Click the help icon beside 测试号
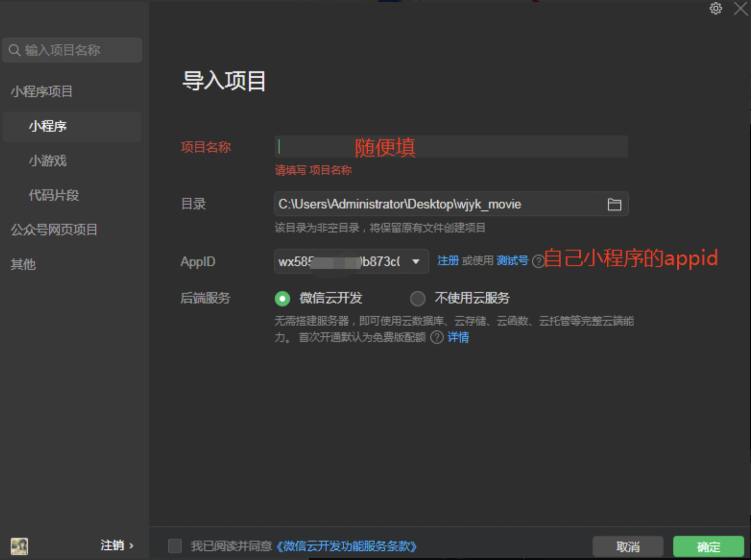 pyautogui.click(x=538, y=262)
